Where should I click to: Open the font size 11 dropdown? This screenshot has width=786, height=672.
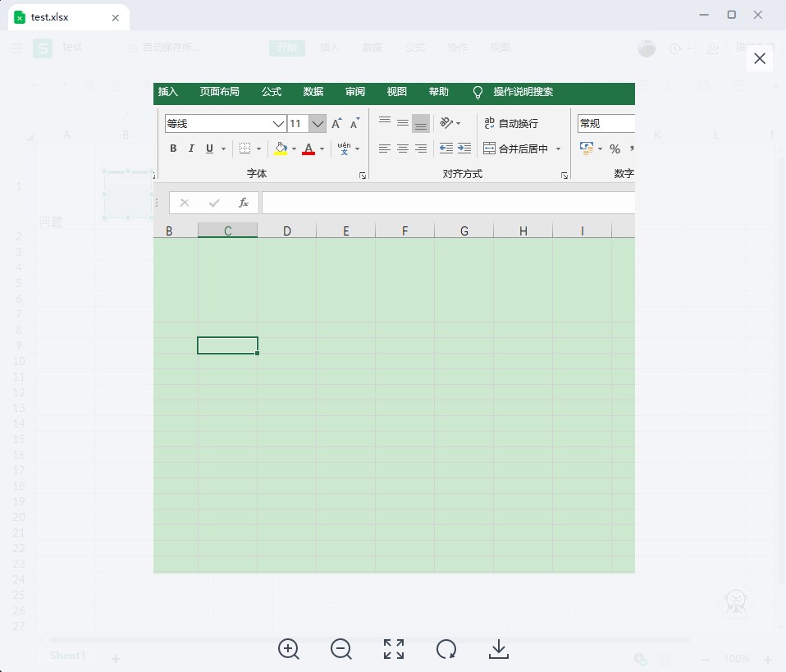(318, 124)
